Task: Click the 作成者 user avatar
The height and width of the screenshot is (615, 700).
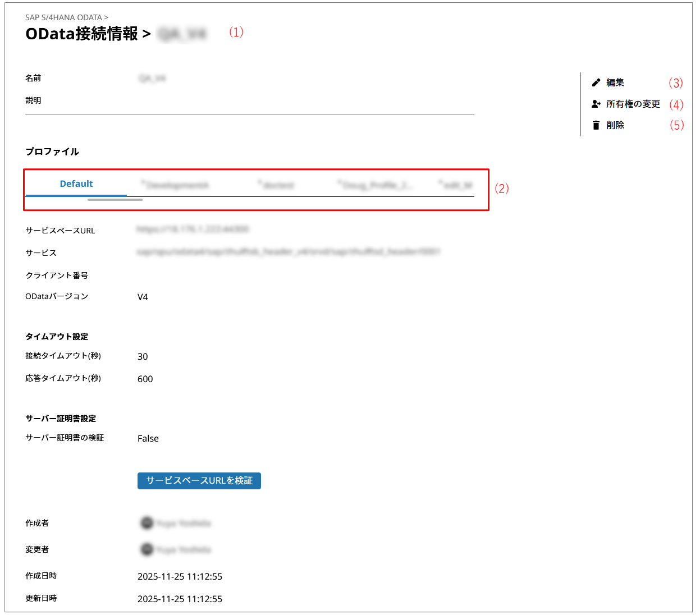Action: pos(147,523)
